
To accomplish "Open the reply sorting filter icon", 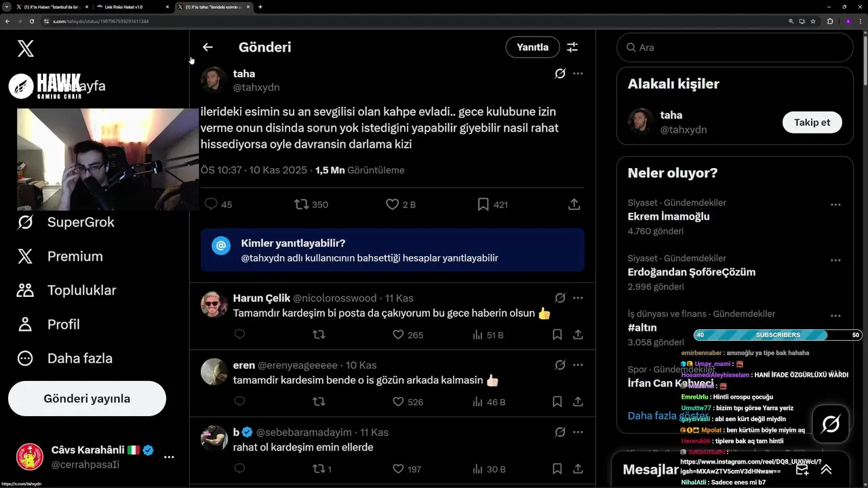I will pyautogui.click(x=572, y=47).
